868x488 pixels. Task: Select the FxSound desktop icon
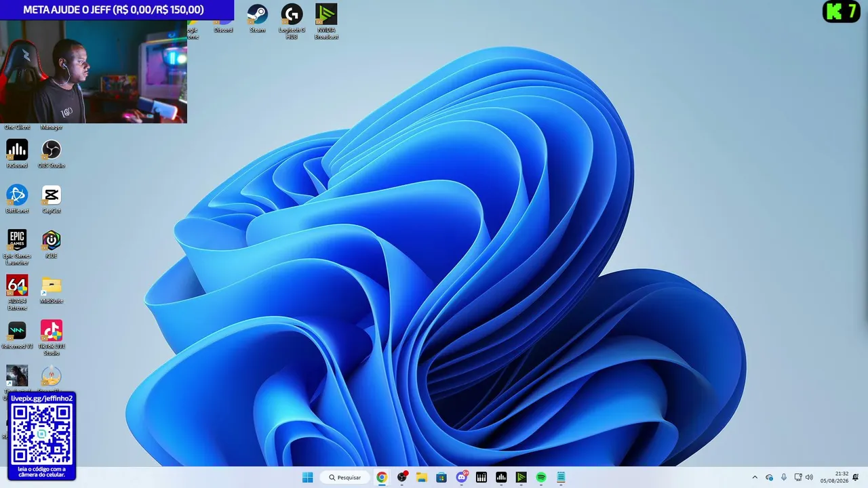point(17,153)
